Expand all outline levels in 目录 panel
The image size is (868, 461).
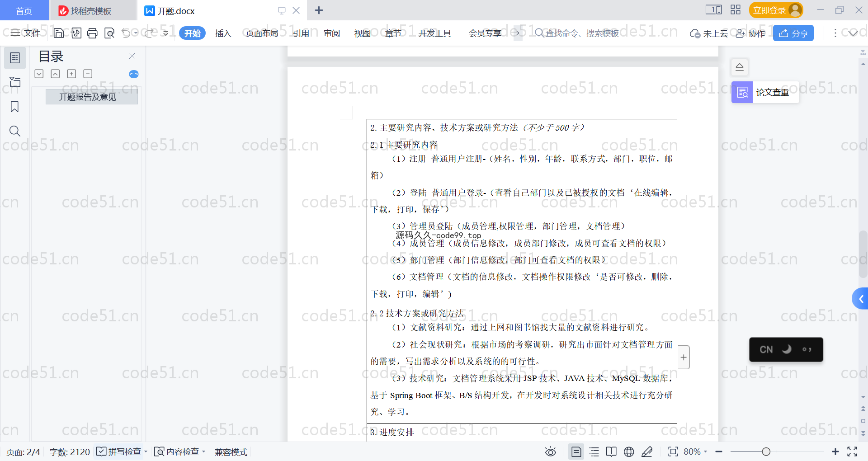[x=39, y=74]
